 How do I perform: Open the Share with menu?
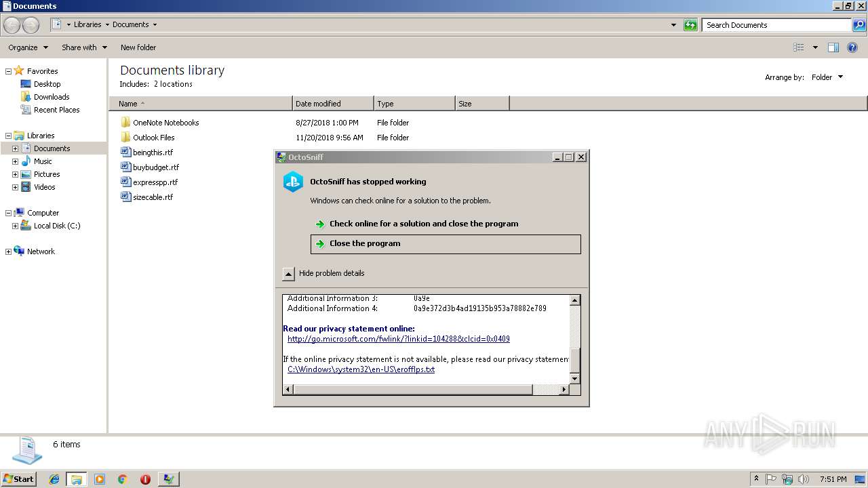point(84,47)
